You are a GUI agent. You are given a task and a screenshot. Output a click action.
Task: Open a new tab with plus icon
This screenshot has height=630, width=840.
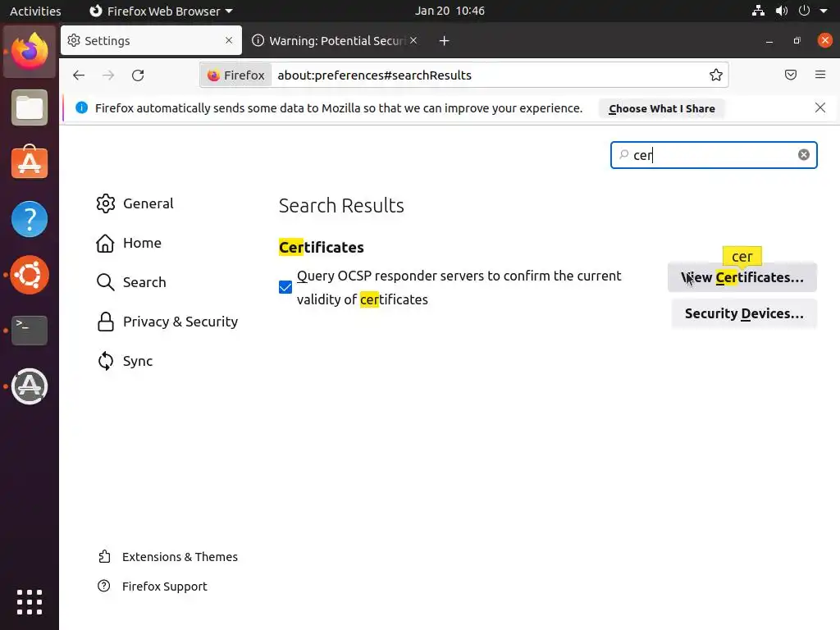coord(444,41)
